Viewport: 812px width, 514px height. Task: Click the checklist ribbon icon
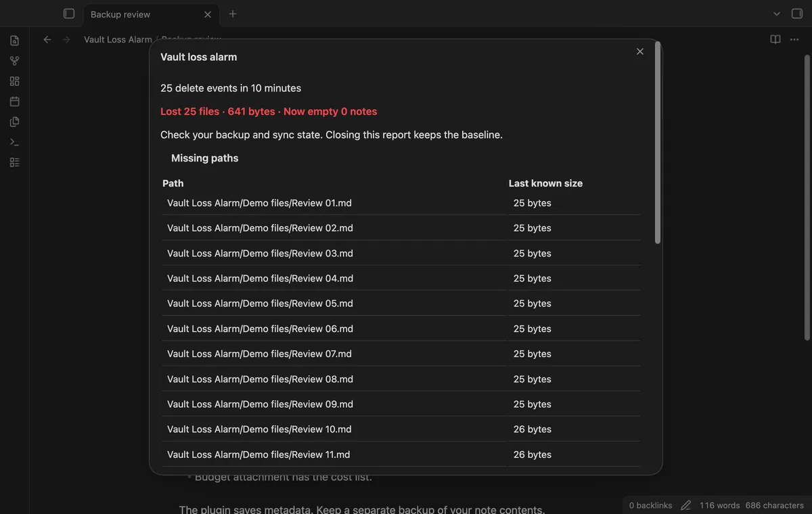pos(15,162)
